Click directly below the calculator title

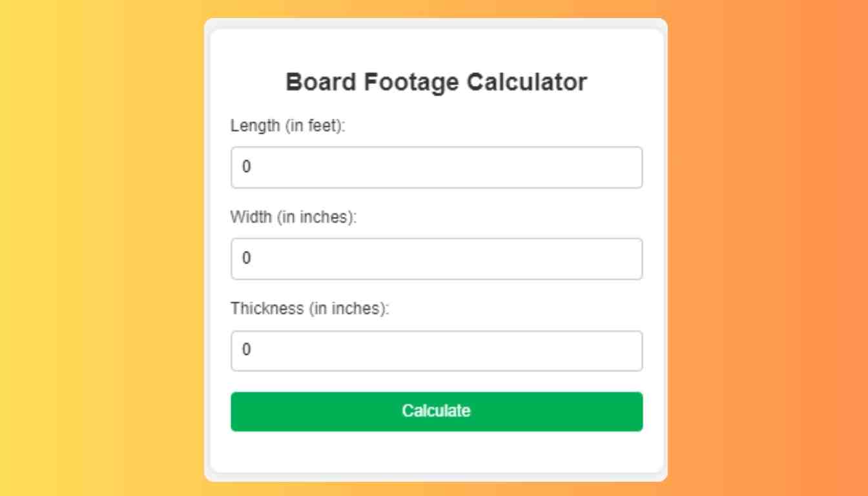pos(437,103)
